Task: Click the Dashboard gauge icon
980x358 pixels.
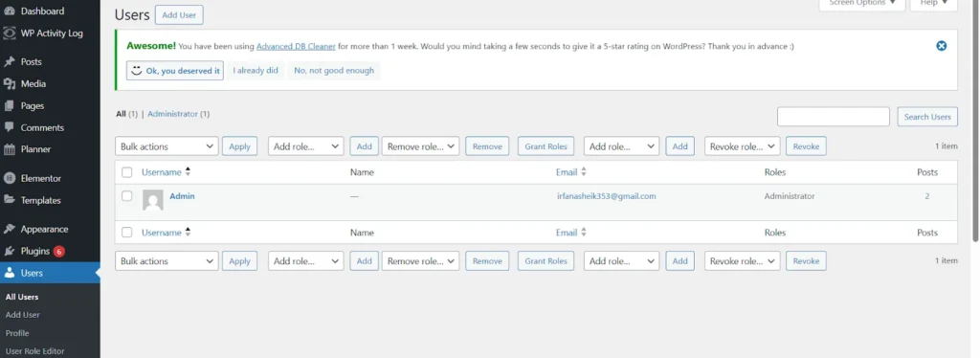Action: (x=9, y=11)
